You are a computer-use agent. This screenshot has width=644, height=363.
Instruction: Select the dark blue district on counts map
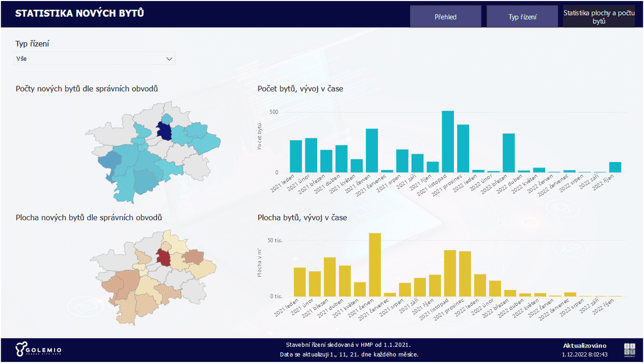164,132
